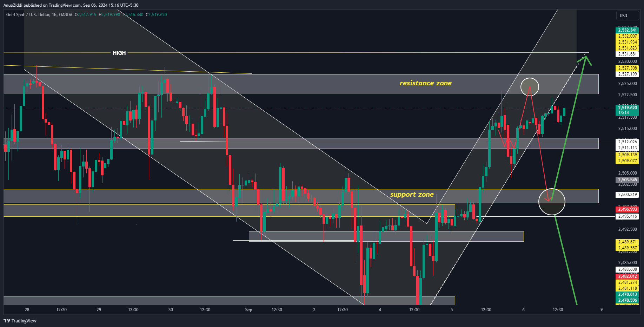Select the 'support zone' text label
644x327 pixels.
click(x=412, y=195)
